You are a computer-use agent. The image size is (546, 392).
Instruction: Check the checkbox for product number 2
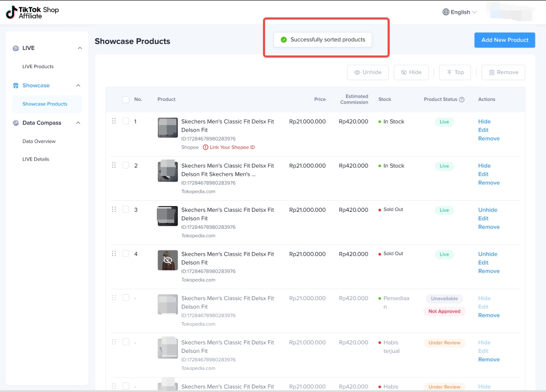tap(126, 165)
